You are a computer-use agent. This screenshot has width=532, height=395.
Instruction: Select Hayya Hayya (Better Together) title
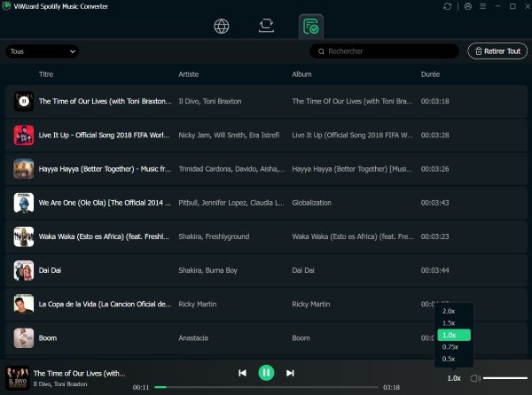click(105, 169)
